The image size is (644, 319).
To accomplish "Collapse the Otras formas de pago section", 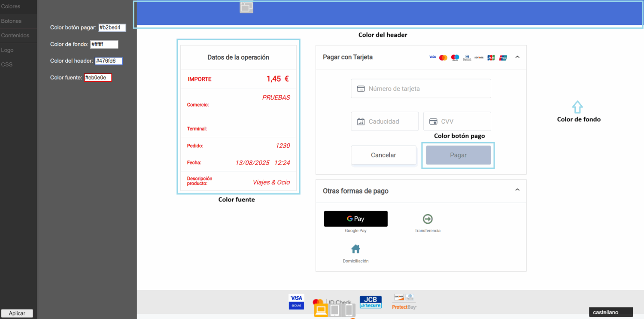I will pyautogui.click(x=517, y=190).
